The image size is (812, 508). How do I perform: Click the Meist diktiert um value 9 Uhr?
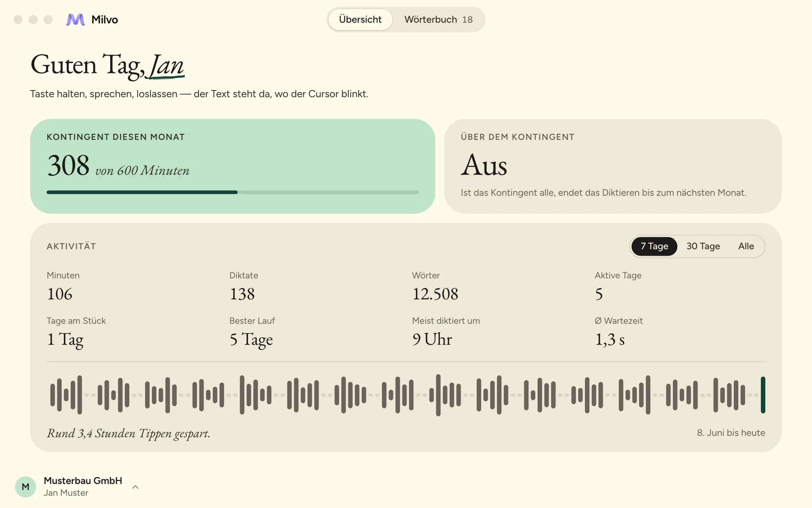click(x=432, y=339)
